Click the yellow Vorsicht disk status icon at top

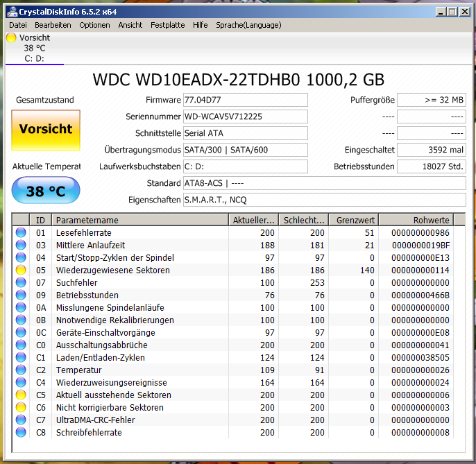pyautogui.click(x=11, y=37)
